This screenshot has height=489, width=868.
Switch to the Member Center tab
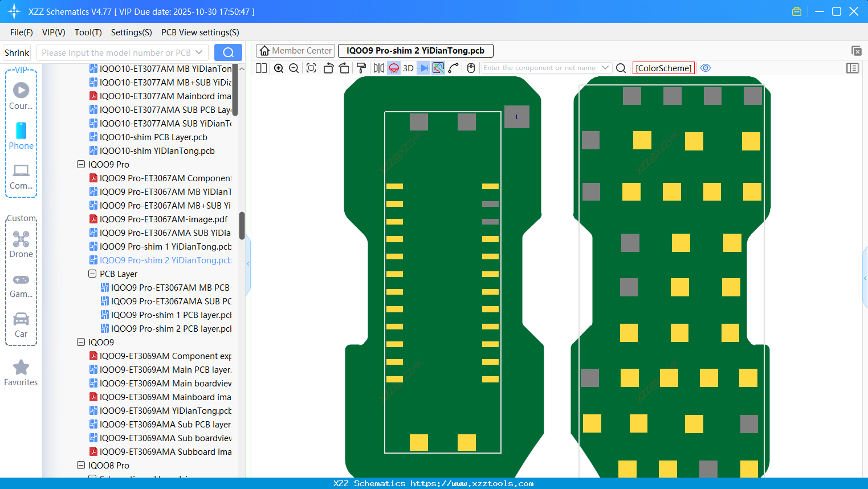click(x=296, y=51)
